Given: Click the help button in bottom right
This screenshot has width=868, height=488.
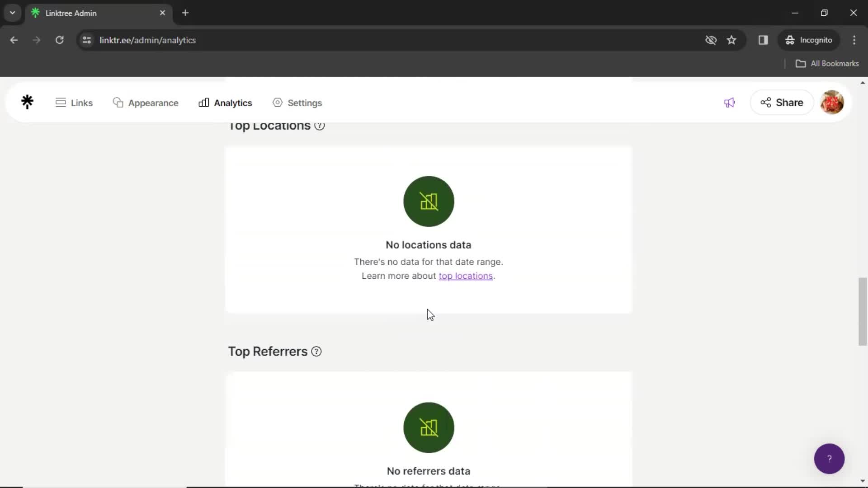Looking at the screenshot, I should [830, 459].
